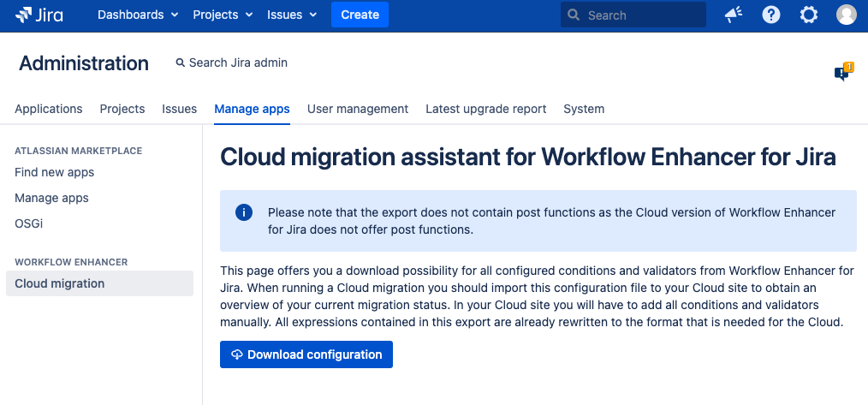
Task: Select the Manage apps tab
Action: click(252, 109)
